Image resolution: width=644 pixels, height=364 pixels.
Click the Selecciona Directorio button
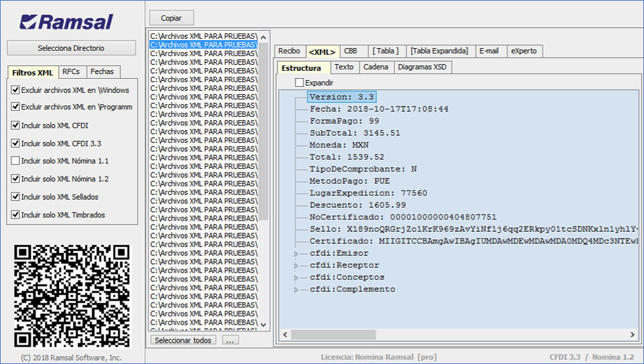(71, 48)
